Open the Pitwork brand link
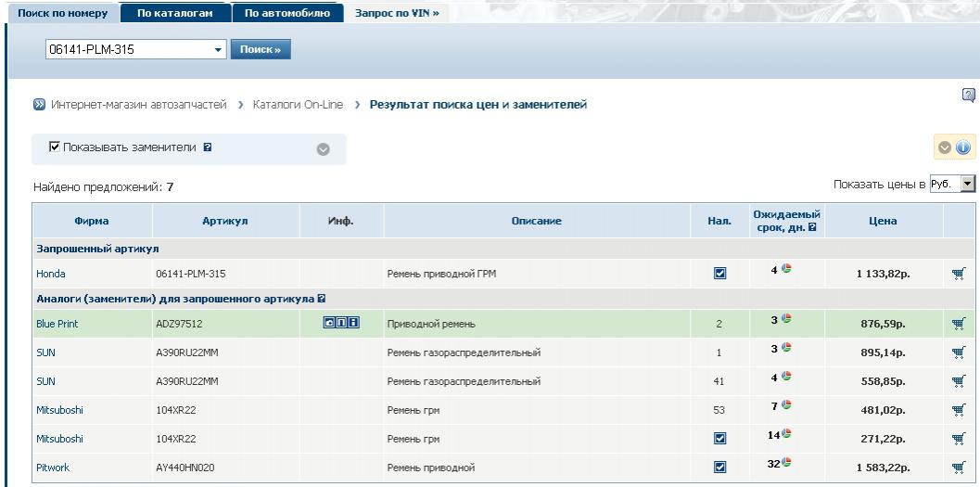 click(x=53, y=468)
